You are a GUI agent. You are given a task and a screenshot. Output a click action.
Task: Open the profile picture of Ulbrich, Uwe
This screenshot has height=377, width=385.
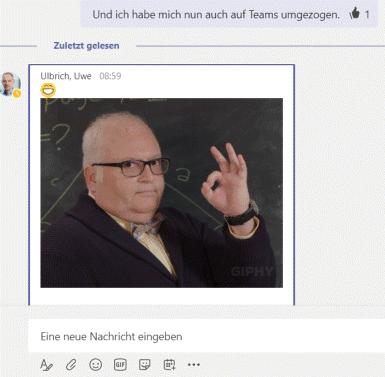tap(10, 84)
